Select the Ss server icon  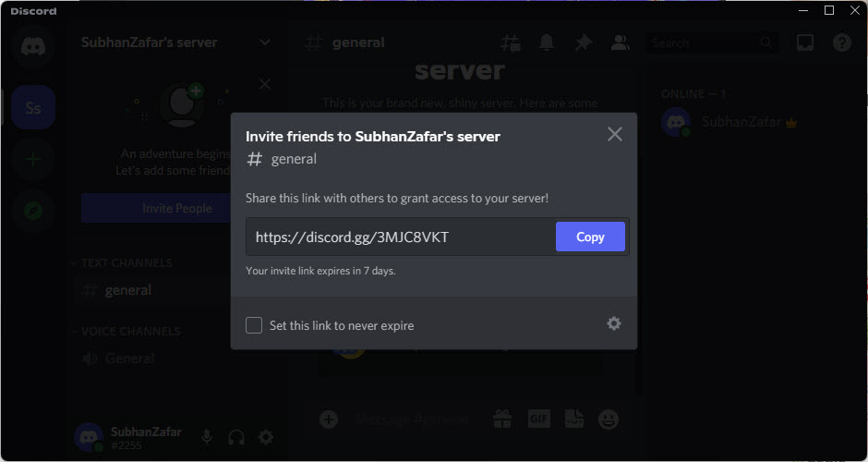(x=33, y=107)
